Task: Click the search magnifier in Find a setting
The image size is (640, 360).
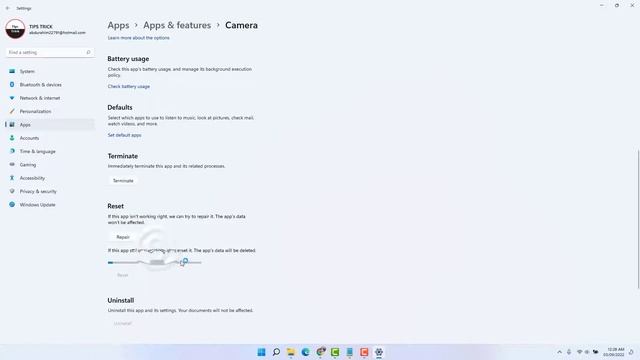Action: coord(88,53)
